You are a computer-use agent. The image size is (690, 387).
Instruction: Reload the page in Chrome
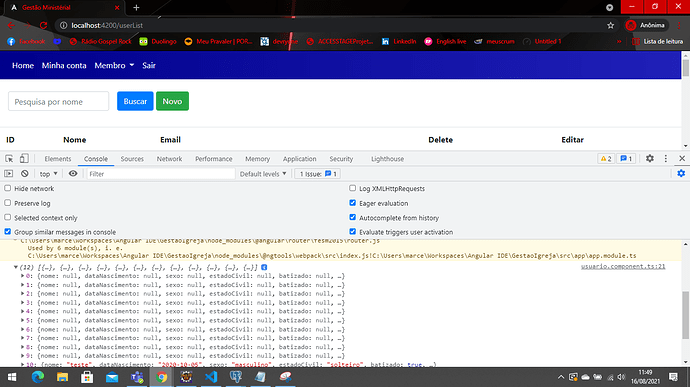[x=43, y=26]
